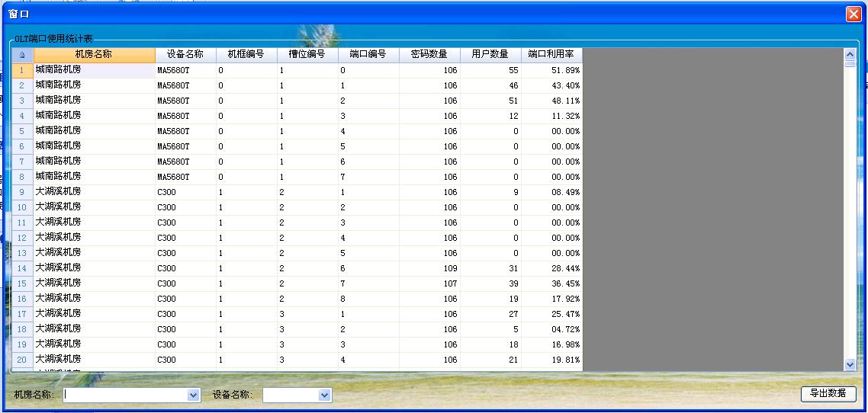Select row header number 1
This screenshot has width=868, height=413.
(x=22, y=70)
